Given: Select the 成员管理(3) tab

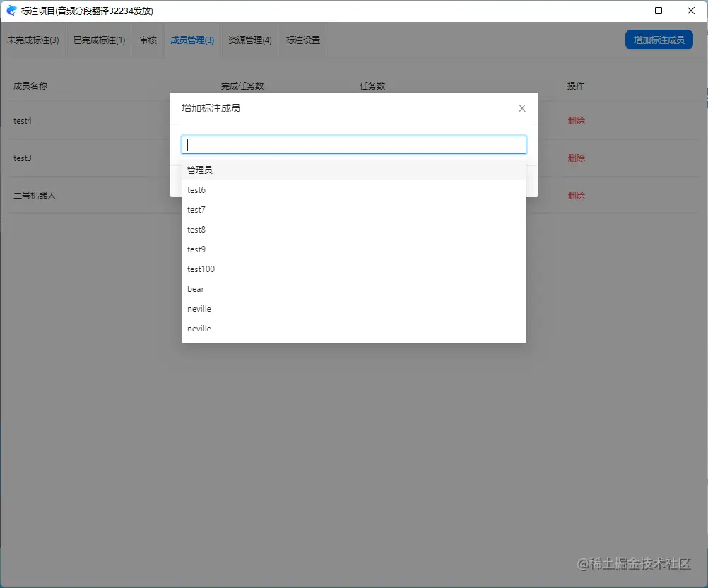Looking at the screenshot, I should tap(192, 40).
